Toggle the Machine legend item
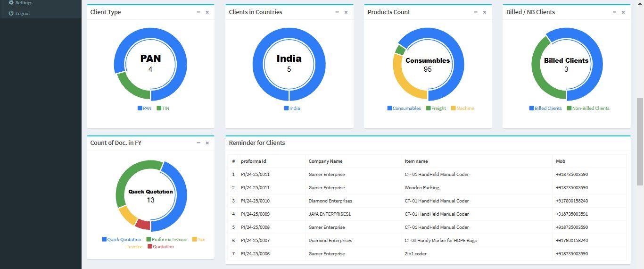The height and width of the screenshot is (269, 644). pyautogui.click(x=462, y=108)
